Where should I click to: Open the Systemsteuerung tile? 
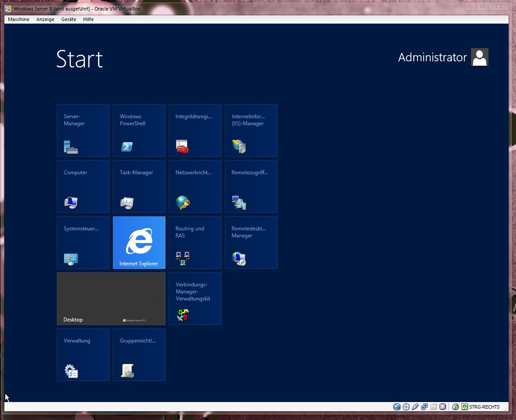pyautogui.click(x=83, y=243)
